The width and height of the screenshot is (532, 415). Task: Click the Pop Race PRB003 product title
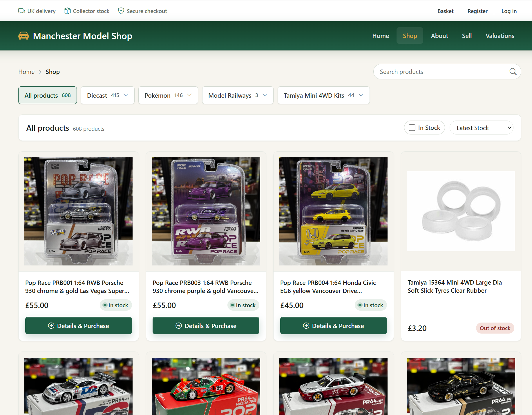[205, 287]
